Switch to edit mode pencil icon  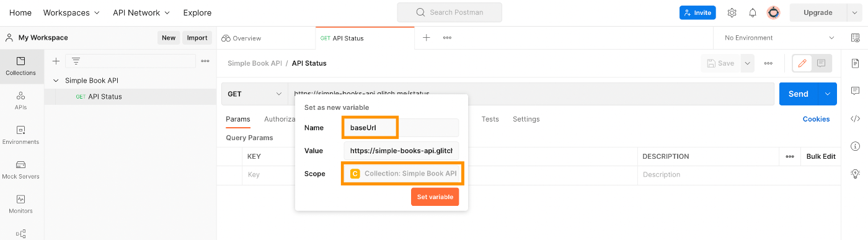[x=802, y=63]
